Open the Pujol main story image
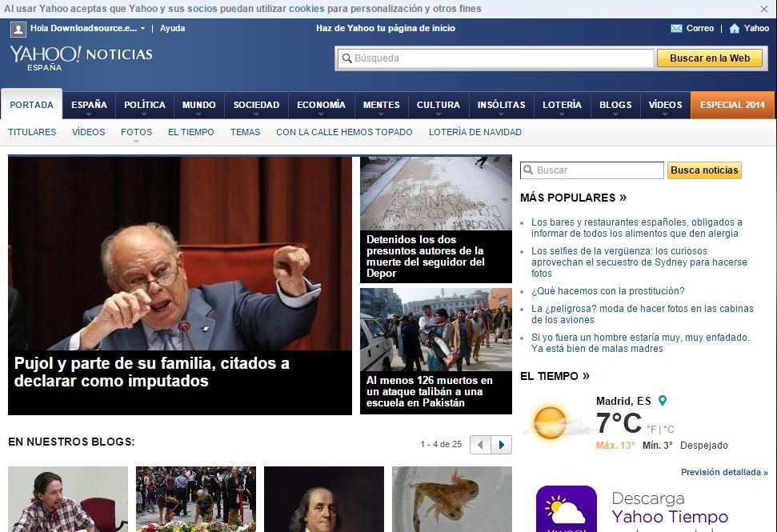 tap(180, 253)
